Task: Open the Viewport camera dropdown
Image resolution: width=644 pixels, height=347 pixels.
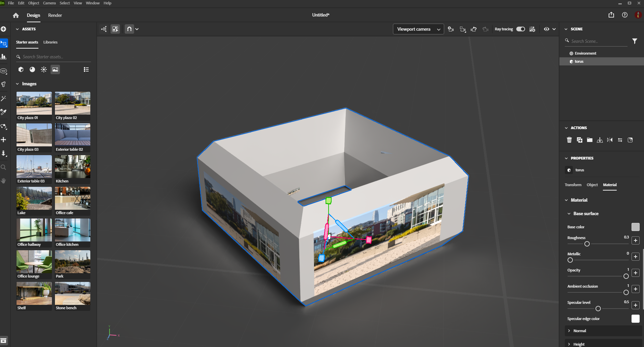Action: point(418,29)
